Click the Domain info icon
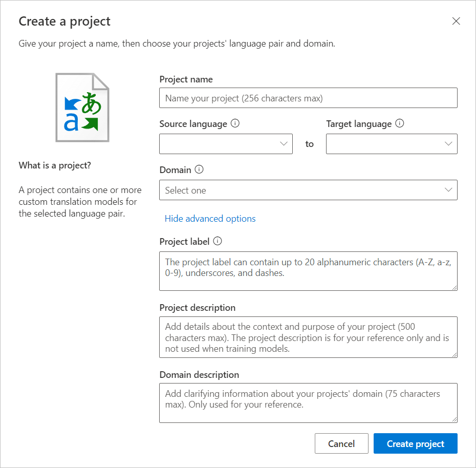The height and width of the screenshot is (468, 476). coord(199,169)
